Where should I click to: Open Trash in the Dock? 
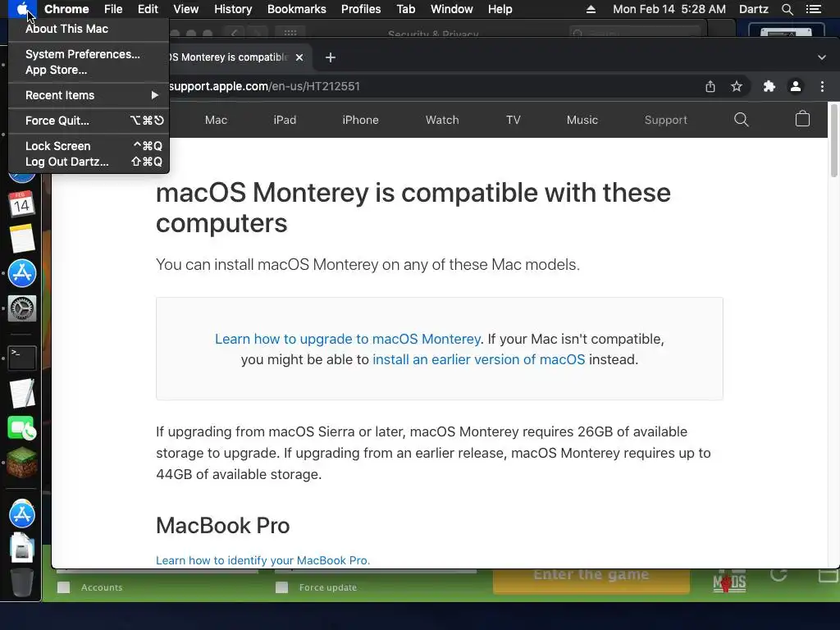click(x=22, y=582)
